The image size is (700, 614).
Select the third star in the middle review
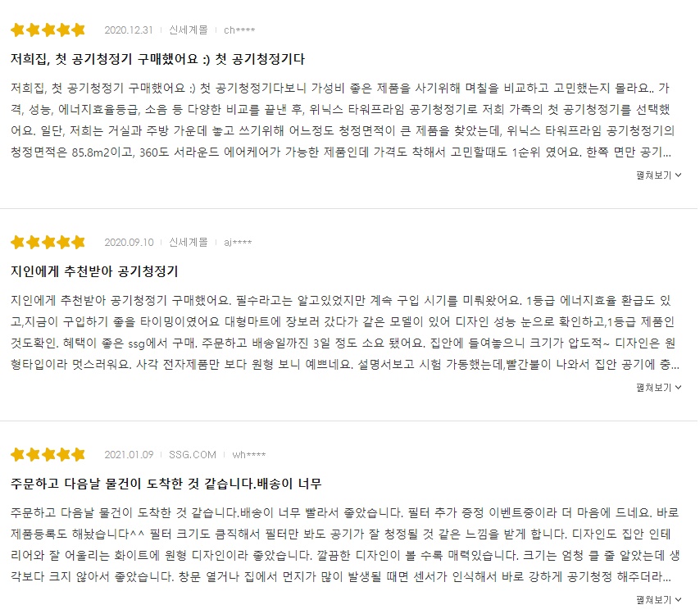click(48, 242)
